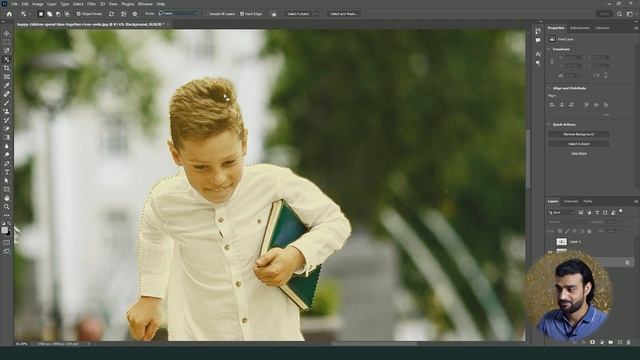This screenshot has width=640, height=360.
Task: Select the Spot Healing Brush tool
Action: pos(7,94)
